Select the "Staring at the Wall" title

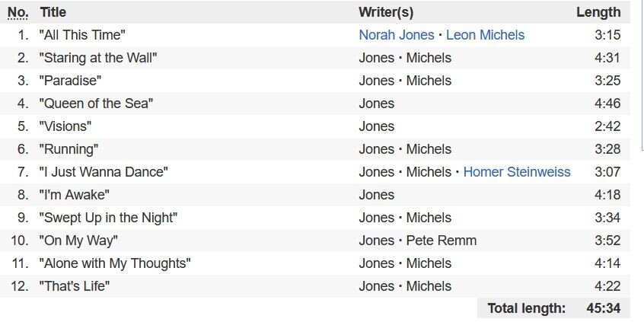(x=98, y=58)
